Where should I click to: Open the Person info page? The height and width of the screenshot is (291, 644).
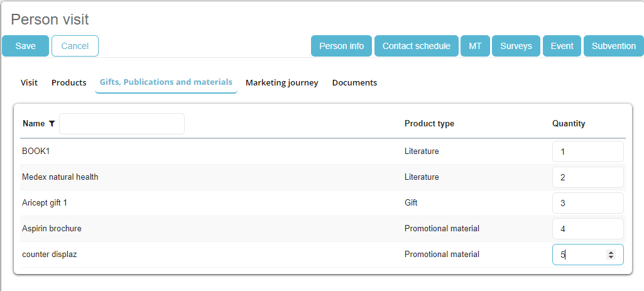pyautogui.click(x=341, y=46)
